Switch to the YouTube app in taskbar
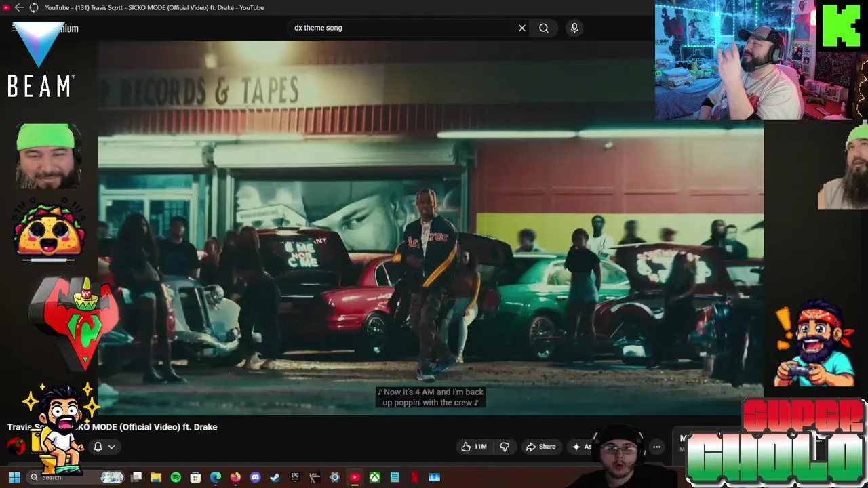This screenshot has height=488, width=868. tap(355, 477)
